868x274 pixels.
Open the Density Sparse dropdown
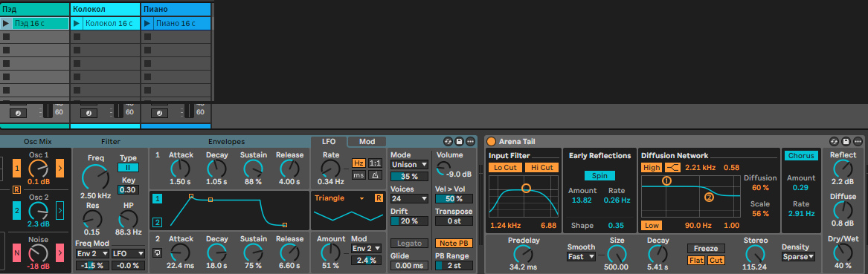pyautogui.click(x=799, y=257)
